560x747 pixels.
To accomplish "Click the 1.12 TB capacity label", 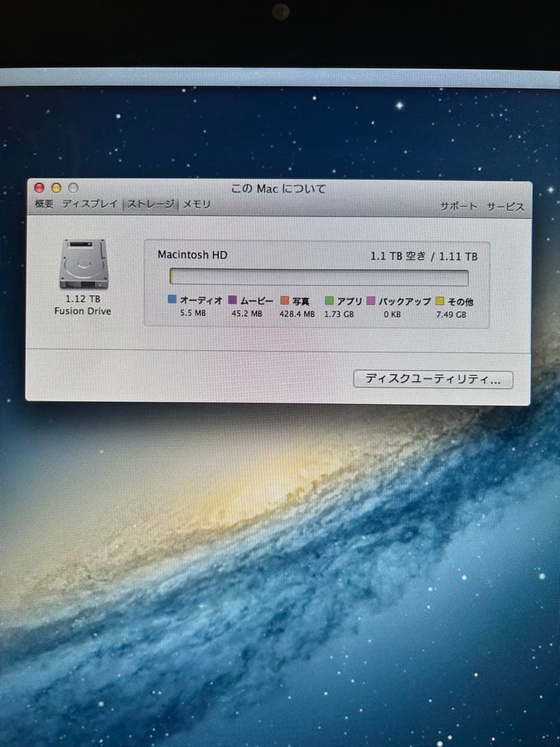I will [x=82, y=298].
